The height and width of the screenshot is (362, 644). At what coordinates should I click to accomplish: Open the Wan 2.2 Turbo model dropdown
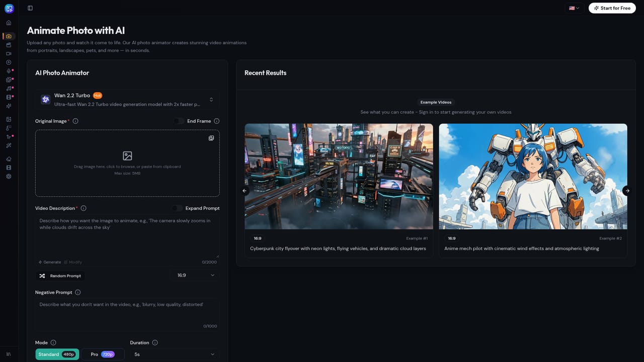click(x=127, y=100)
